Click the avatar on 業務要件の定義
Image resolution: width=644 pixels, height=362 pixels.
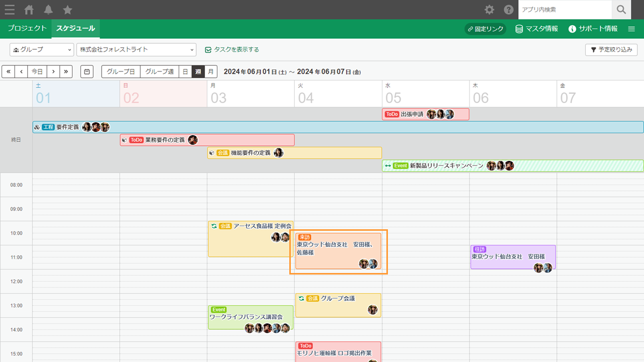pos(193,140)
